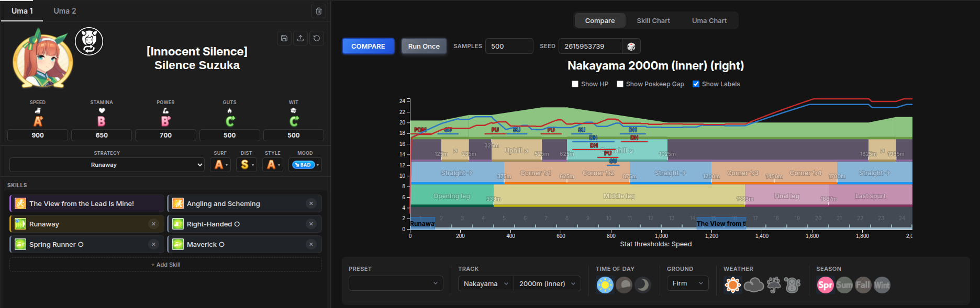Select the Compare tab
Viewport: 980px width, 308px height.
(600, 21)
